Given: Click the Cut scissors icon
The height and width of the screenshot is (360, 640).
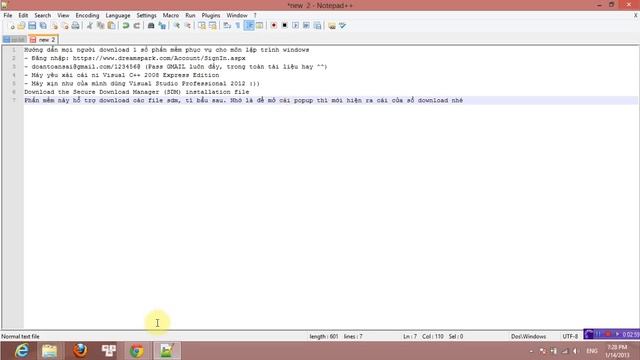Looking at the screenshot, I should tap(89, 26).
